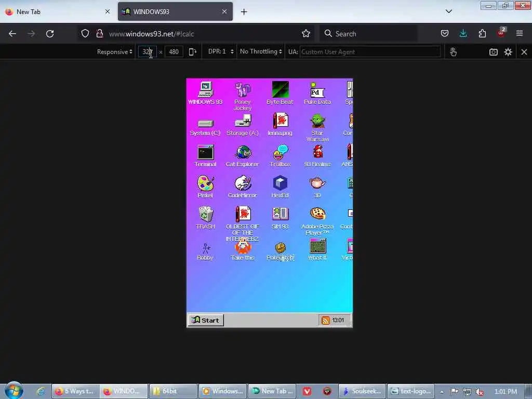Viewport: 532px width, 399px height.
Task: Click the Windows 93 Start button
Action: [206, 320]
